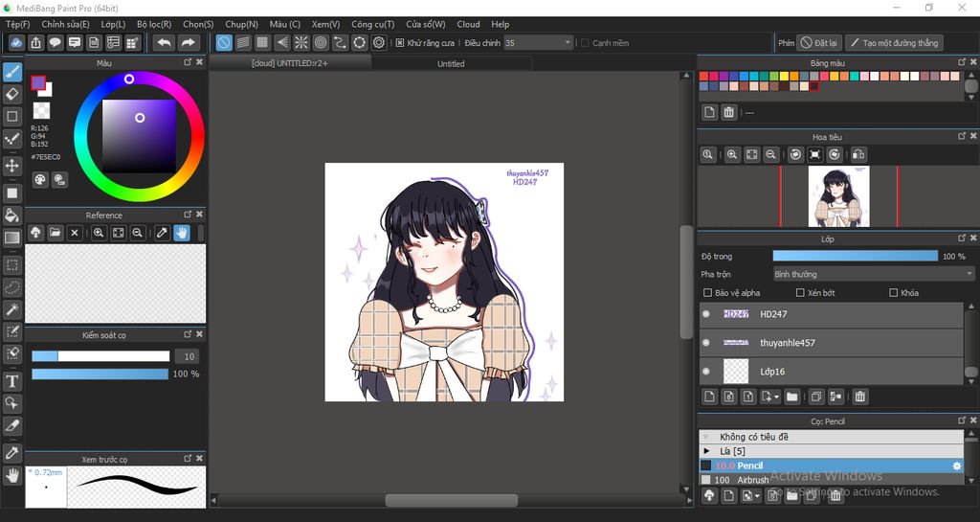Open the add layer type dropdown arrow
This screenshot has height=522, width=980.
pyautogui.click(x=776, y=397)
